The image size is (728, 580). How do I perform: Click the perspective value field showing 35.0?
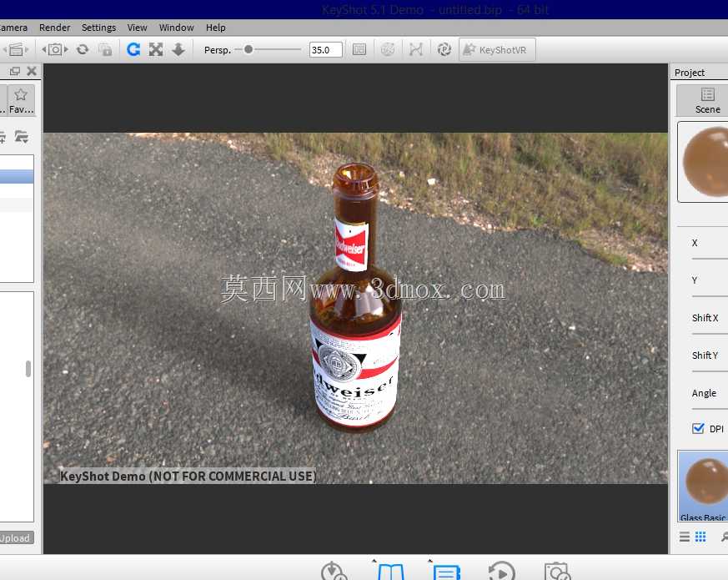(325, 50)
